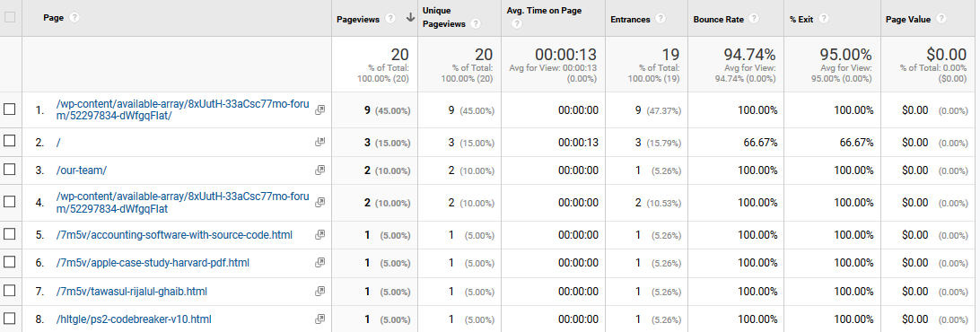Open help icon under Avg. Time on Page
This screenshot has width=980, height=332.
517,24
